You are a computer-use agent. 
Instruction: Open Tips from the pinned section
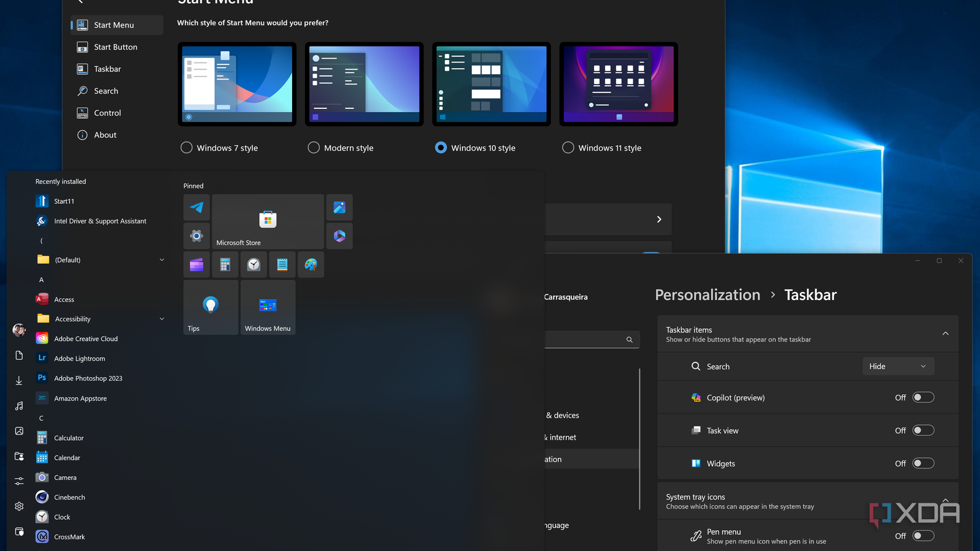tap(210, 306)
